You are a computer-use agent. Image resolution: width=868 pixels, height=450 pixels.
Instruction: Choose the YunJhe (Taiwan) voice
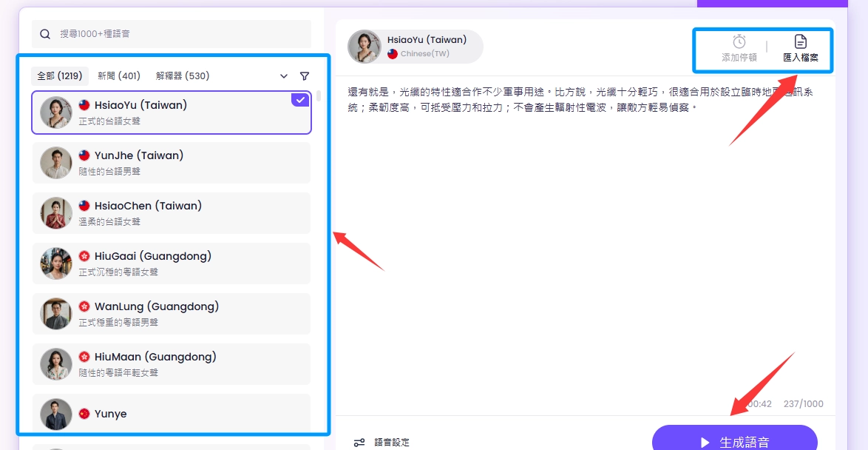[172, 163]
